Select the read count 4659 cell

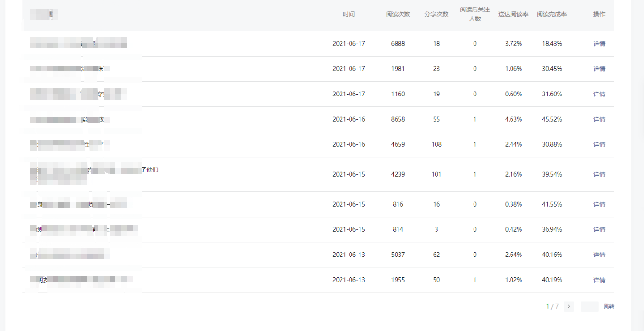click(398, 144)
